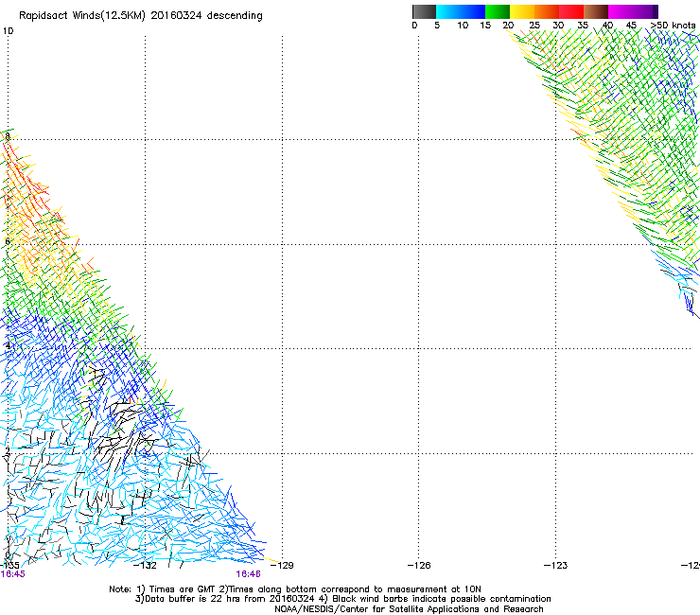Click the cyan-blue 5-15 knots color segment
The image size is (700, 615).
(461, 11)
